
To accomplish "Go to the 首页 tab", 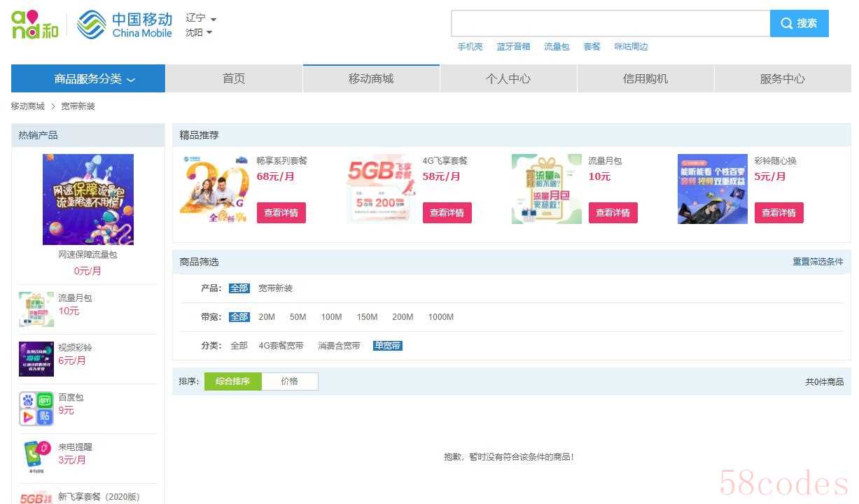I will pos(234,78).
